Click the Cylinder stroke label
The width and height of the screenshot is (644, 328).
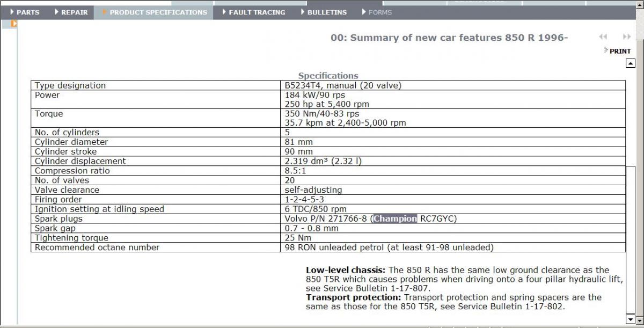pos(68,151)
